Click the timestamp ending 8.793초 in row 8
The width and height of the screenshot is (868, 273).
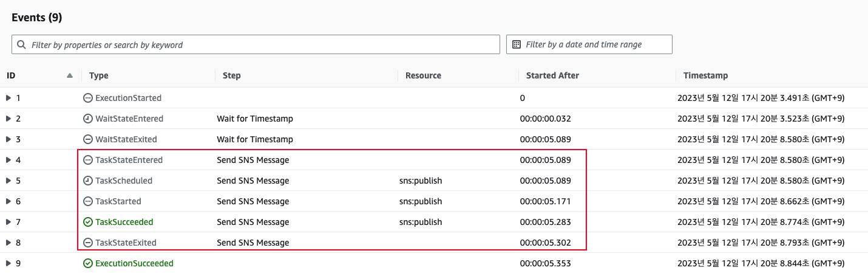pos(761,243)
